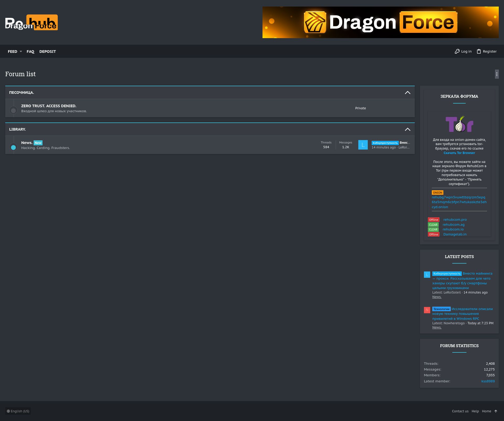504x421 pixels.
Task: Click the unread status dot of News forum
Action: pyautogui.click(x=13, y=147)
